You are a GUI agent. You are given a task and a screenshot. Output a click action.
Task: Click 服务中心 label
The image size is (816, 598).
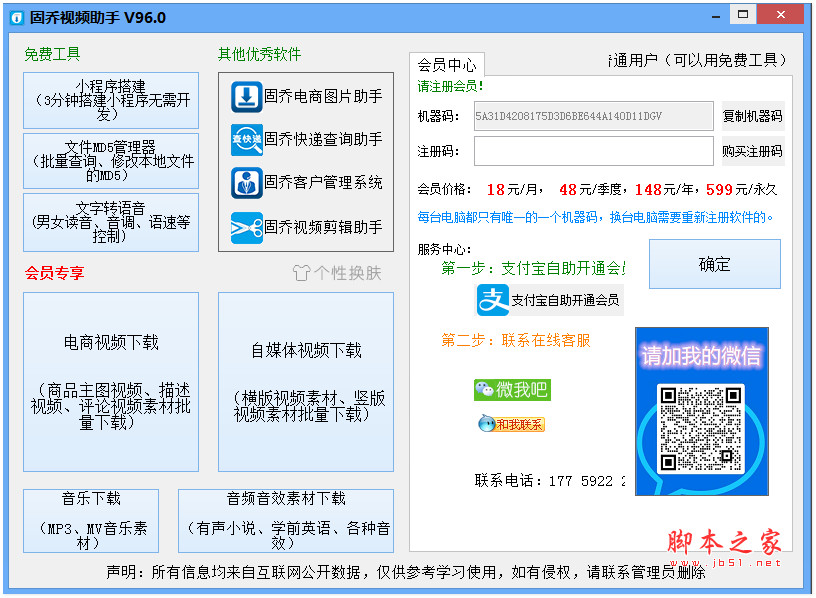pos(444,250)
